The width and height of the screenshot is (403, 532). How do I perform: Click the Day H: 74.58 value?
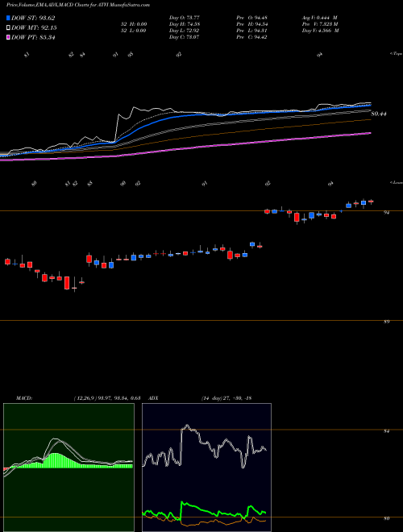pyautogui.click(x=185, y=24)
